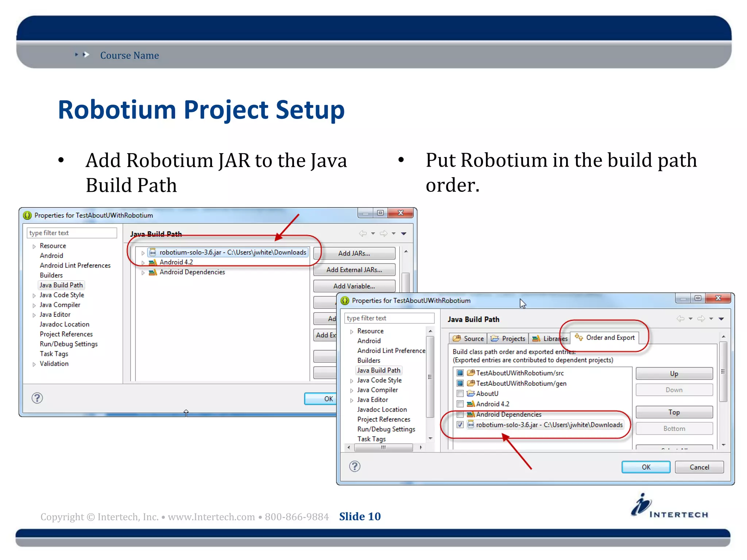Expand Resource node in back window tree

tap(34, 246)
